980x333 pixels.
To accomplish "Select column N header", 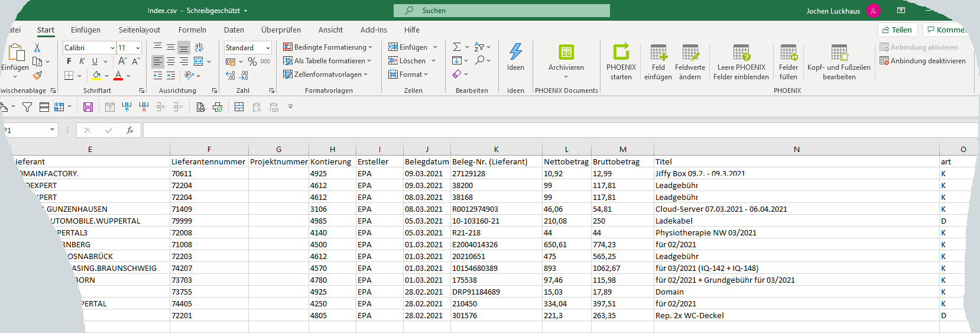I will tap(797, 150).
